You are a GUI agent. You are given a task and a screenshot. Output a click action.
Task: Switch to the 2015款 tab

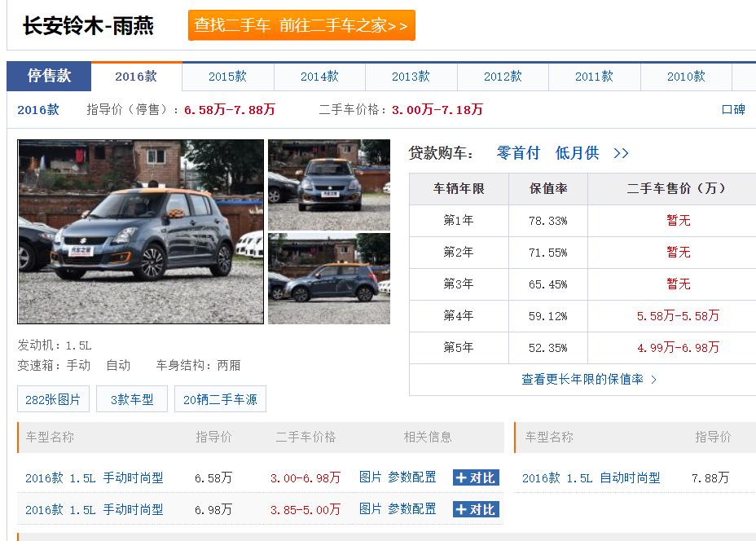tap(226, 76)
